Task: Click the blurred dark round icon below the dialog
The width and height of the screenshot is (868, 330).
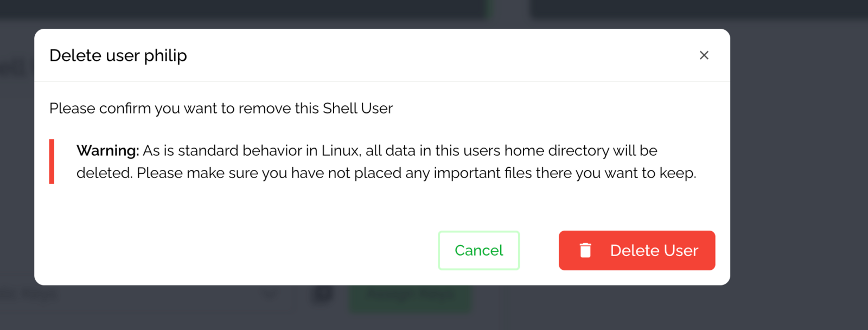Action: click(x=323, y=294)
